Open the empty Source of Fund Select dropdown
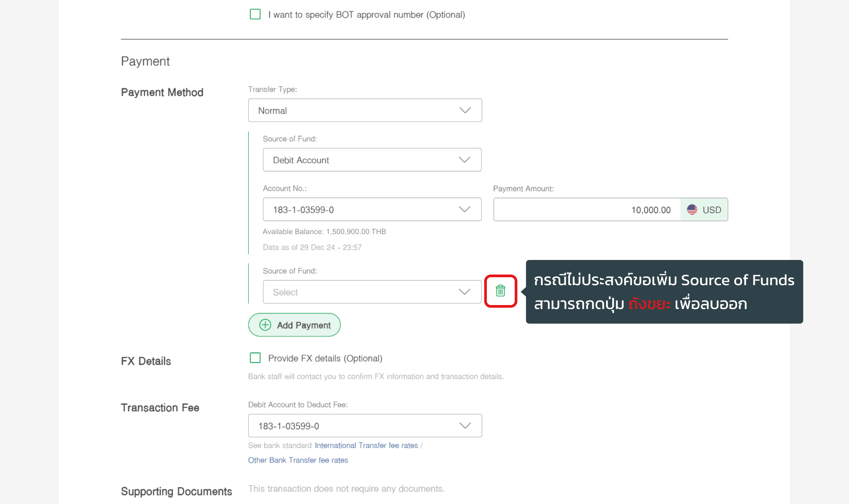 click(372, 292)
